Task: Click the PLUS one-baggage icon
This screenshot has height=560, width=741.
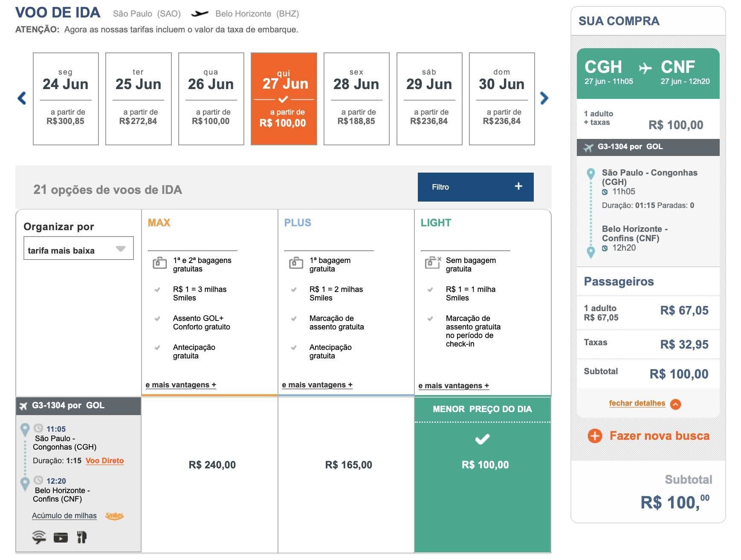Action: [x=296, y=263]
